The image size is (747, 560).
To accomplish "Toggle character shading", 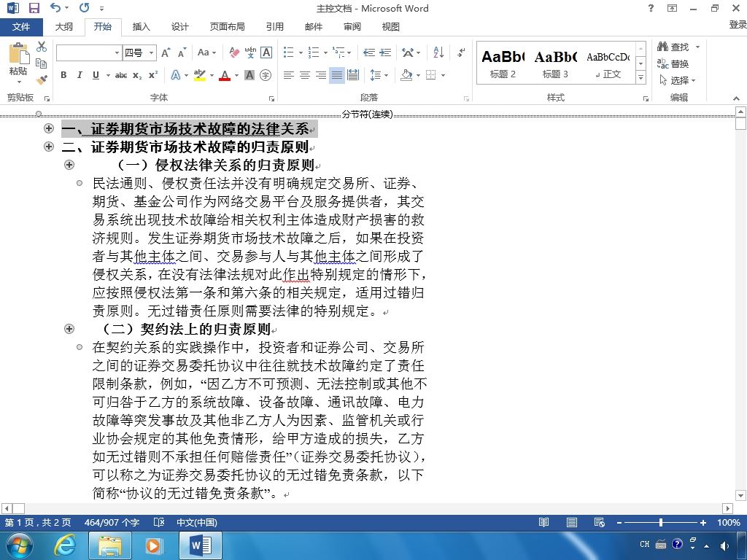I will [249, 75].
